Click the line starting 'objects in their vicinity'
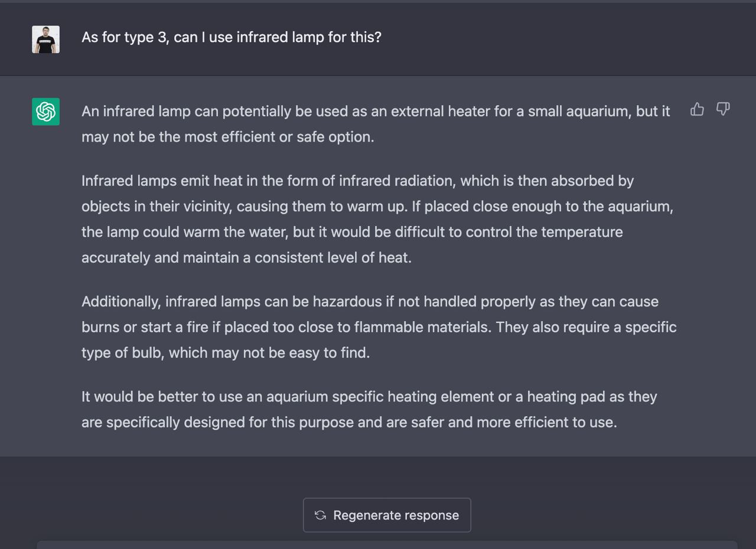 pyautogui.click(x=377, y=207)
